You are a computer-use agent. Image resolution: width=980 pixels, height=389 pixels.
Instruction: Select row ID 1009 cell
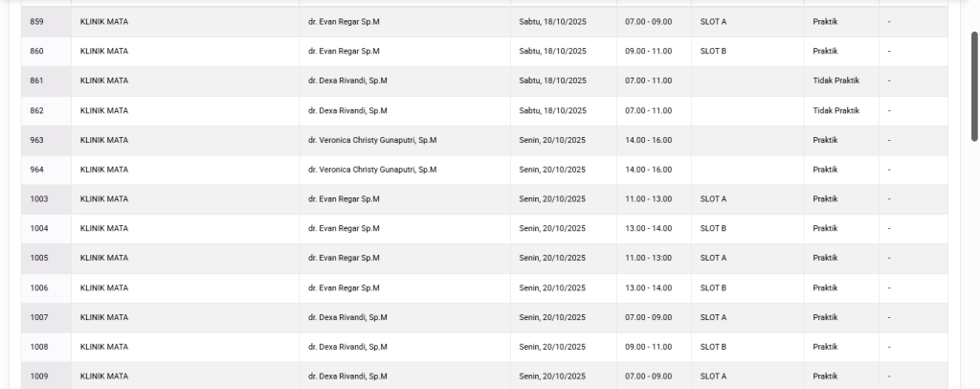click(39, 377)
